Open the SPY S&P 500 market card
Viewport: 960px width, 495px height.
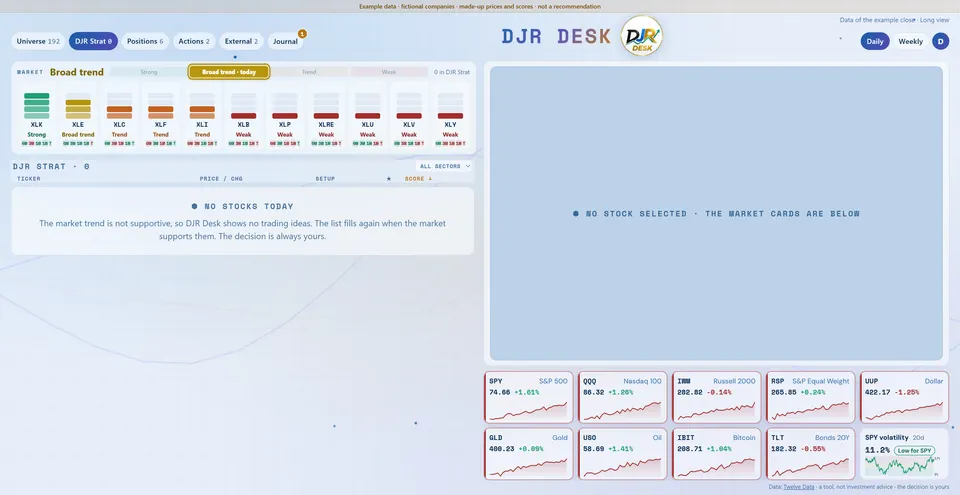528,397
